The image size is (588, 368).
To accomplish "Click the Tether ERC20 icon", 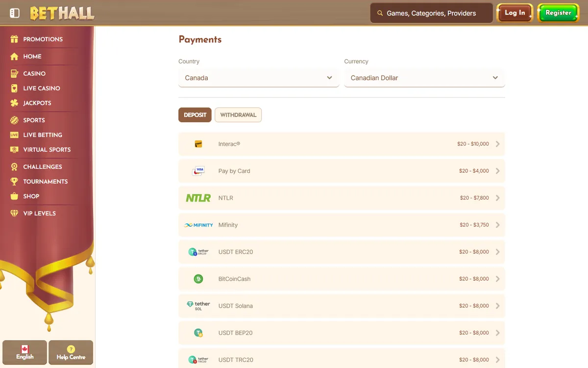I will coord(198,252).
